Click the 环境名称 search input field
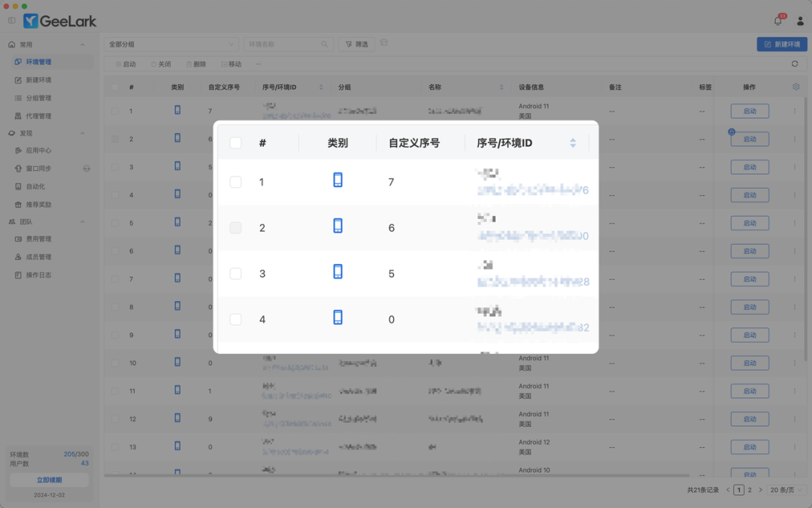 coord(286,44)
